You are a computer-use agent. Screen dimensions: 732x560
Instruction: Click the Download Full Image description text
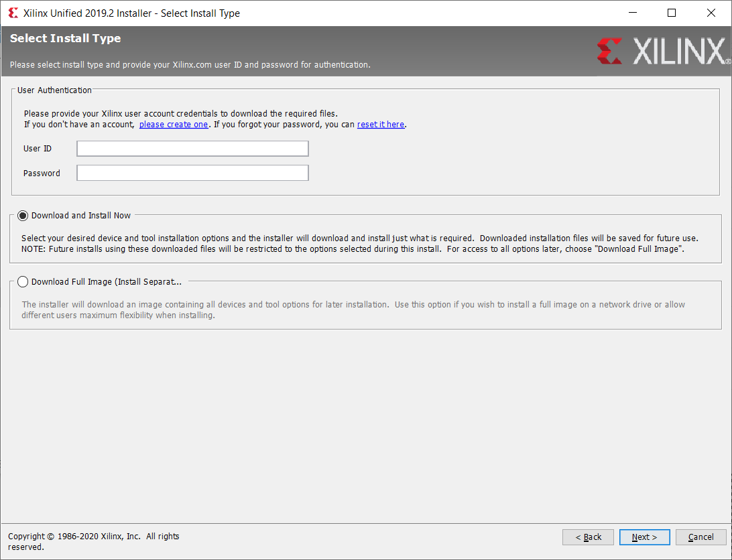[x=353, y=310]
